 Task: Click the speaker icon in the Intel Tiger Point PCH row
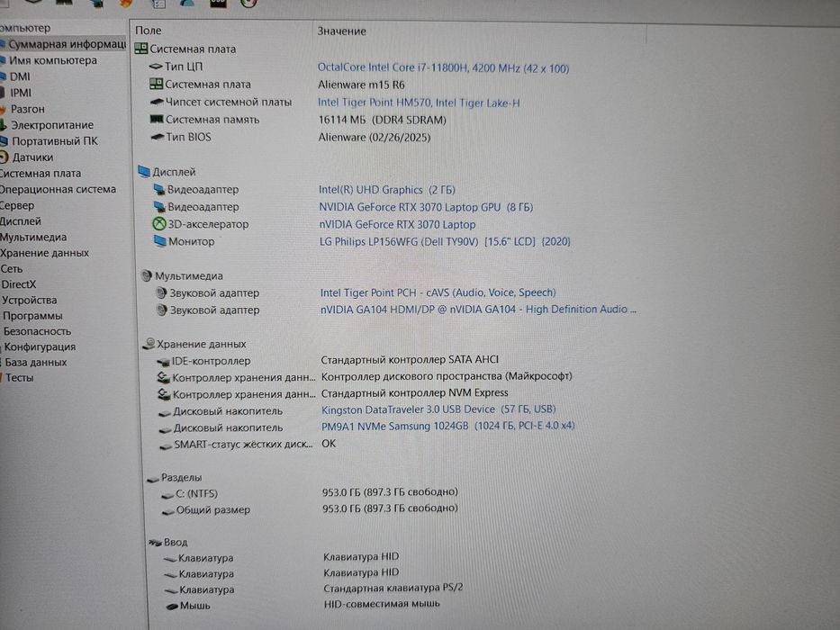tap(161, 292)
